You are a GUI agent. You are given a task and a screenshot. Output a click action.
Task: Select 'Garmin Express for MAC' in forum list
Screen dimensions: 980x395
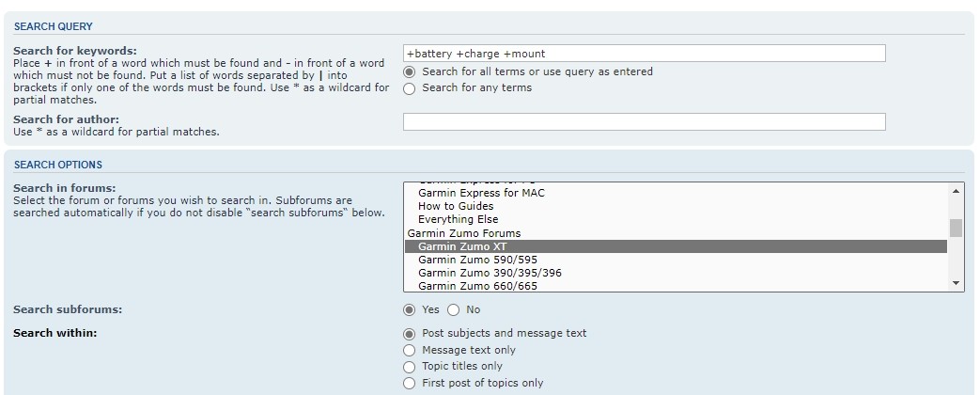tap(676, 193)
